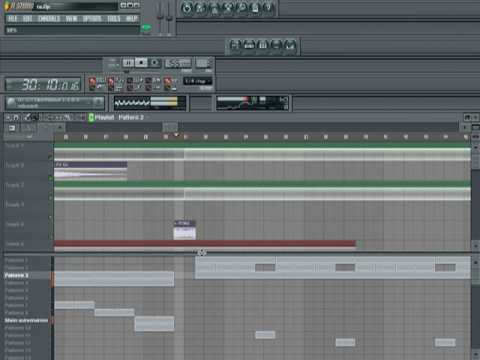Click the second round icon in the top shortcut row
The height and width of the screenshot is (360, 480).
(x=200, y=8)
